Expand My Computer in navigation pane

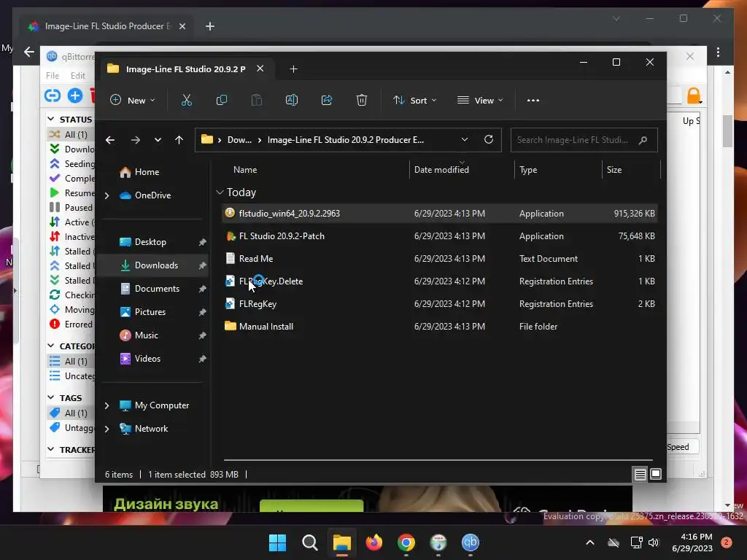tap(107, 405)
